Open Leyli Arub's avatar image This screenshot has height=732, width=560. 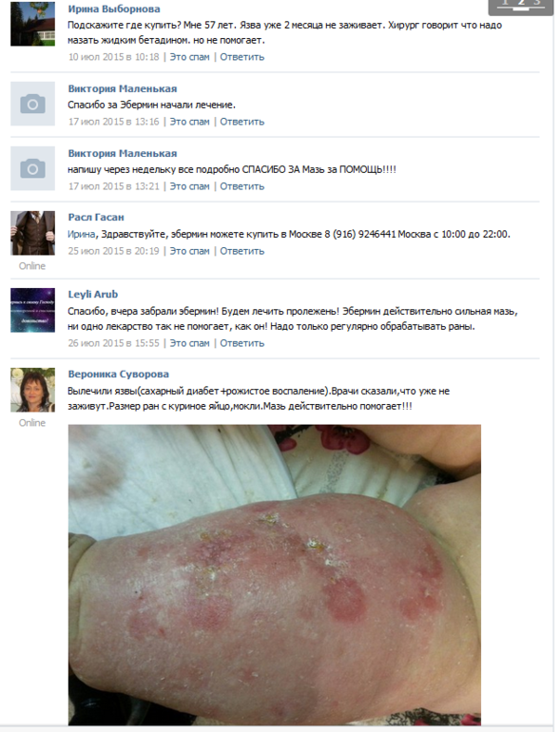(x=32, y=310)
